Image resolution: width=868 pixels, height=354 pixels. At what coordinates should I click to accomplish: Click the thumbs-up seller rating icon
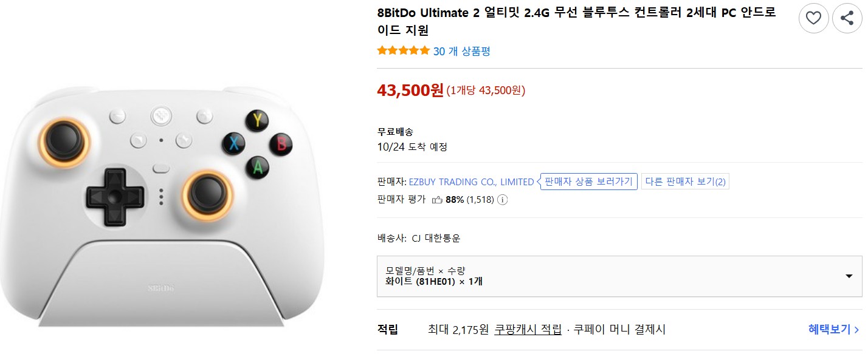pos(437,199)
